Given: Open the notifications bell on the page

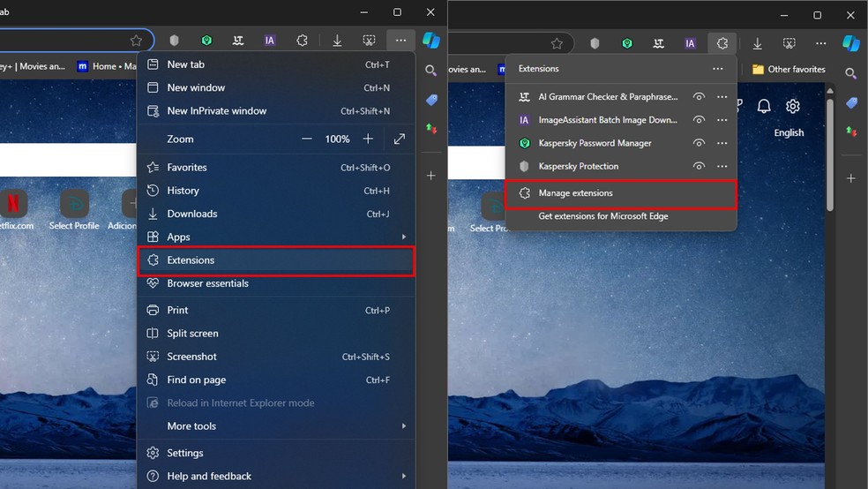Looking at the screenshot, I should [764, 106].
